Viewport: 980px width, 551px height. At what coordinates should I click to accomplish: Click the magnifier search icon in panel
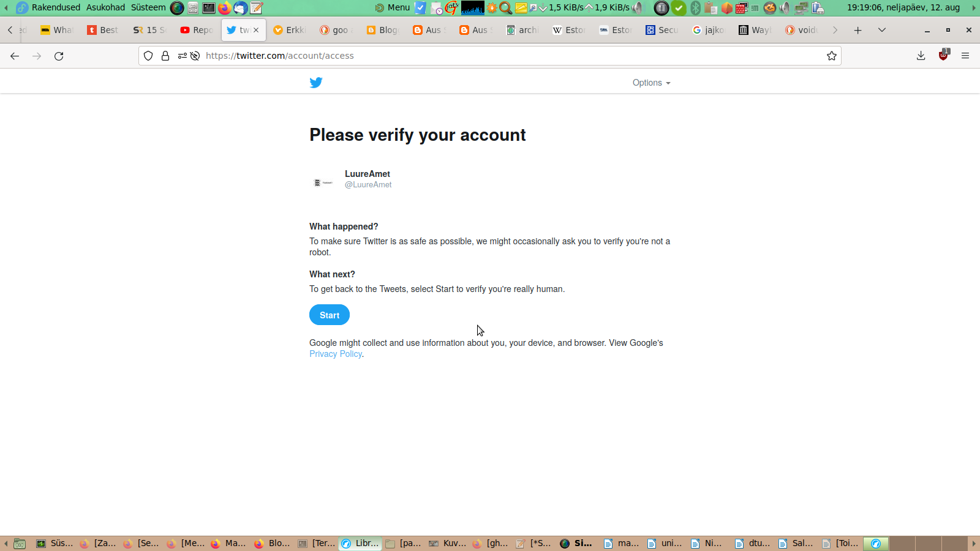(x=506, y=7)
